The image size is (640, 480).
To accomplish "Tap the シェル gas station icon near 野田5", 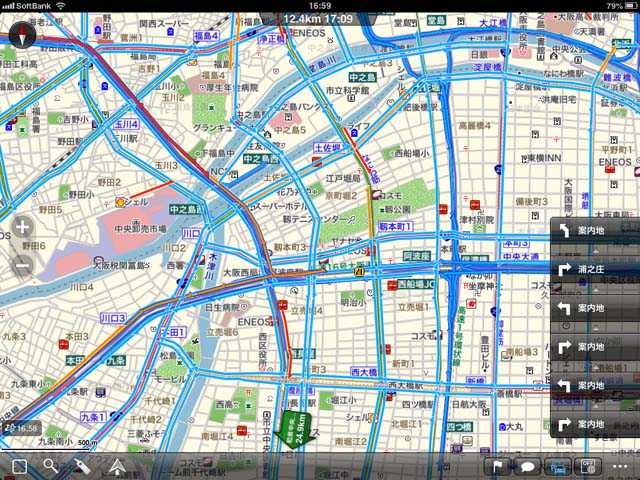I will [120, 202].
